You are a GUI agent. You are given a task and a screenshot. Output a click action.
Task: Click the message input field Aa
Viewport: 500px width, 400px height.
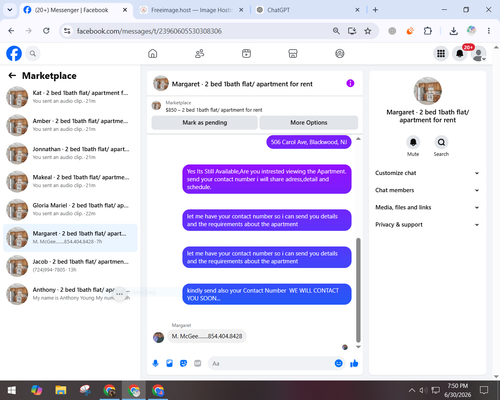pos(277,363)
